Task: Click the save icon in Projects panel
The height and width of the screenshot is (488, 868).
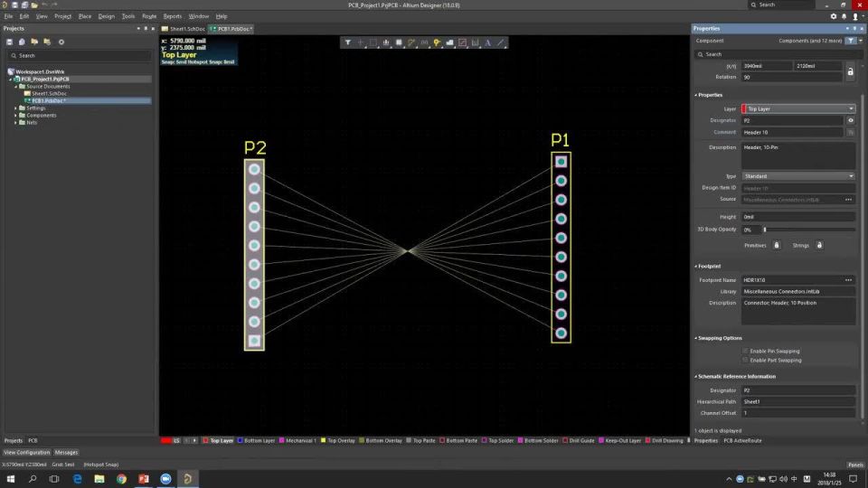Action: pyautogui.click(x=9, y=42)
